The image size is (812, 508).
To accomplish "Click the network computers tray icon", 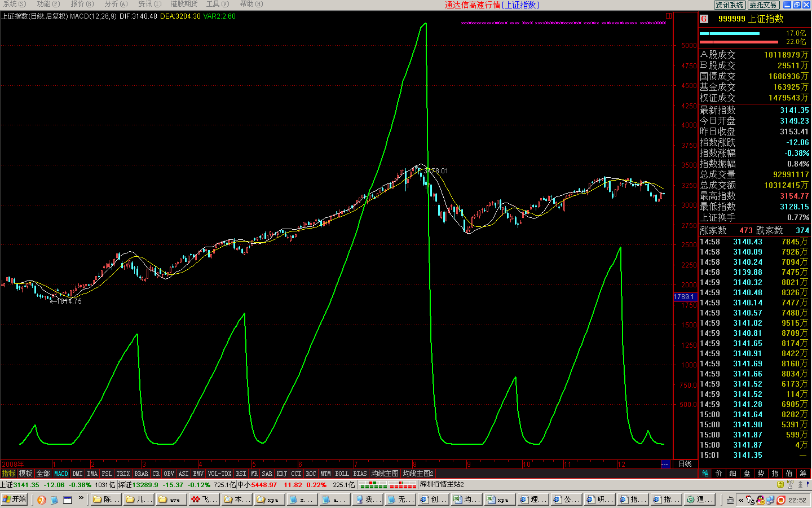I will click(x=770, y=500).
